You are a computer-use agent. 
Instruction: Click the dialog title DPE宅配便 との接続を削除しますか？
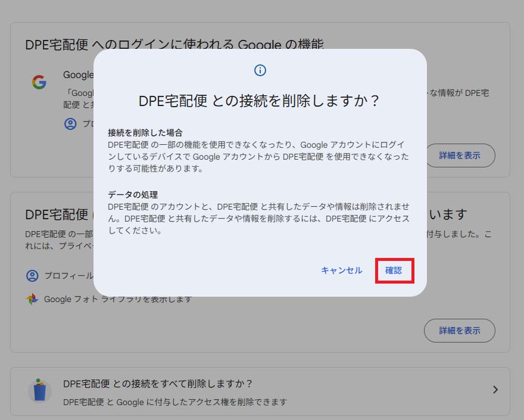click(x=259, y=101)
